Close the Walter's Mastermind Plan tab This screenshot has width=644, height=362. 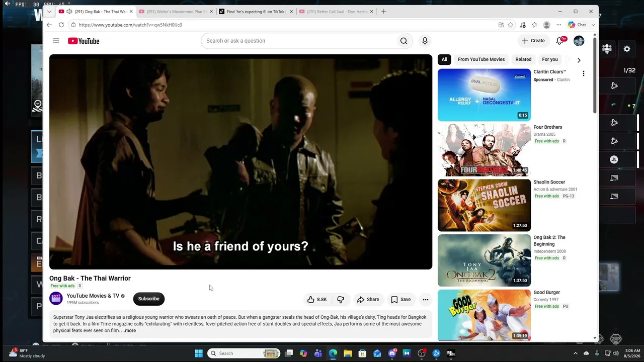pyautogui.click(x=211, y=12)
